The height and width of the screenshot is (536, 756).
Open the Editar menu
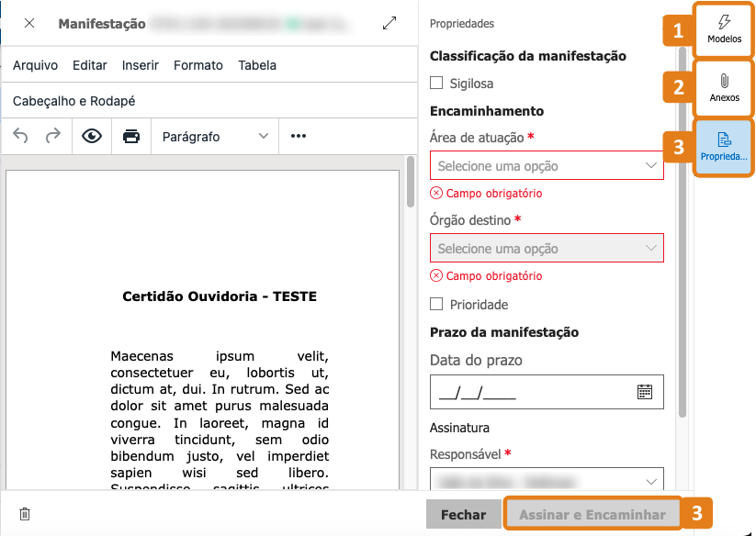tap(90, 65)
